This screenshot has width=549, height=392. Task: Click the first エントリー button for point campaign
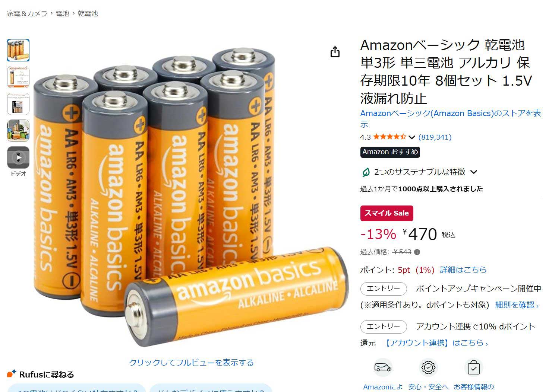click(383, 289)
